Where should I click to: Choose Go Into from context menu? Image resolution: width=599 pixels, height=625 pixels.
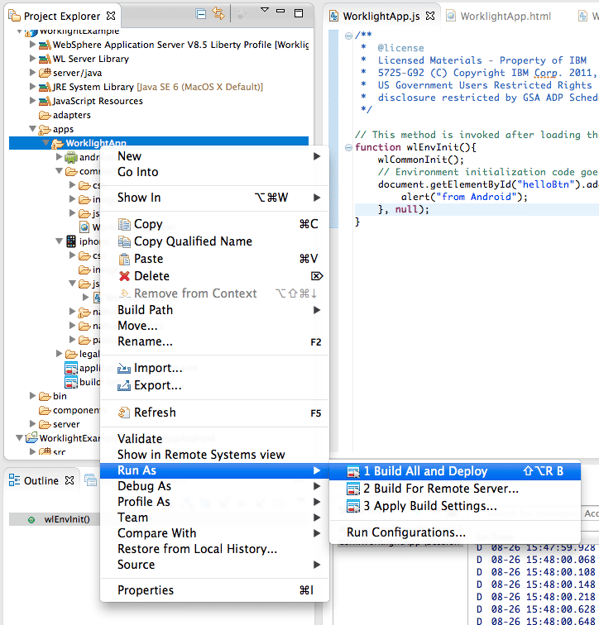(214, 172)
